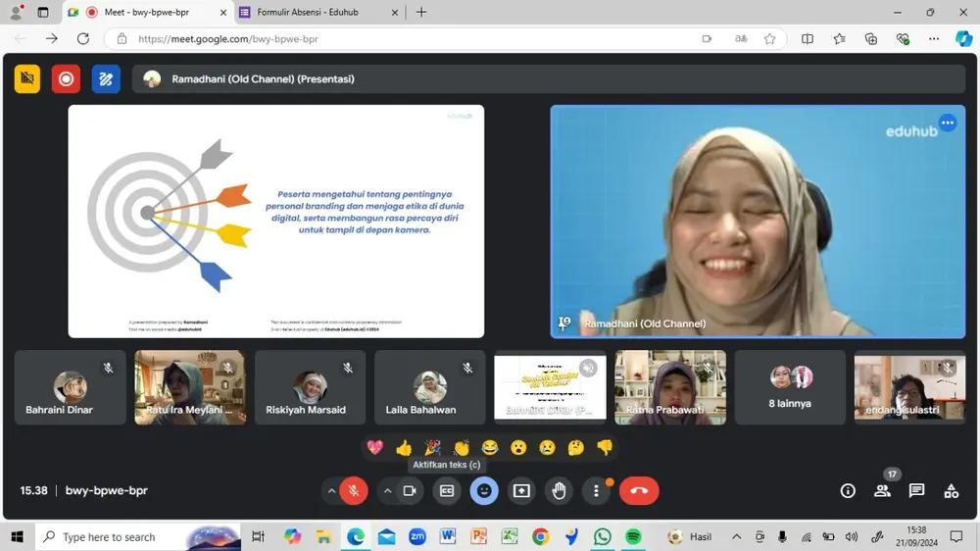The image size is (980, 551).
Task: Send the party popper reaction
Action: [432, 447]
